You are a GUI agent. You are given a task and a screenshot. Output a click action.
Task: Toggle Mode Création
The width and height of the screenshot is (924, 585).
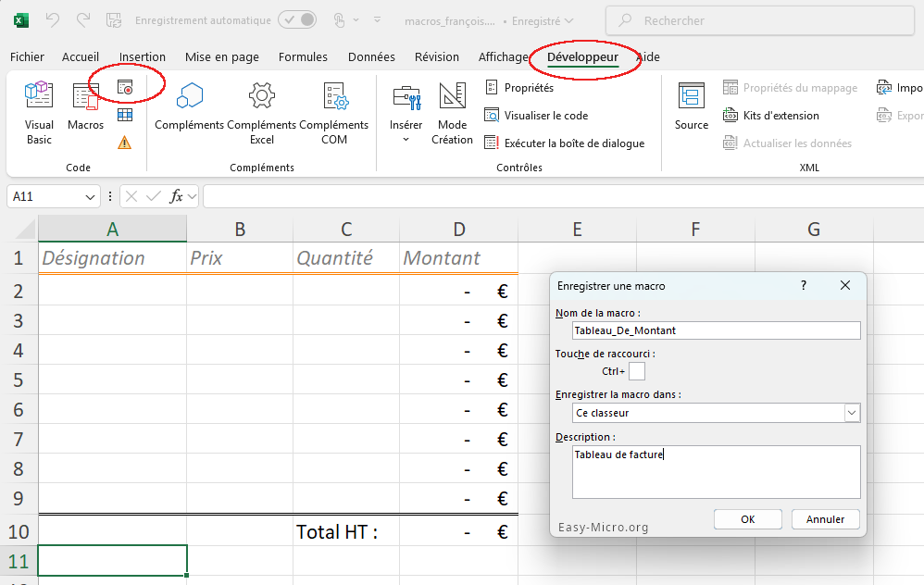(452, 113)
